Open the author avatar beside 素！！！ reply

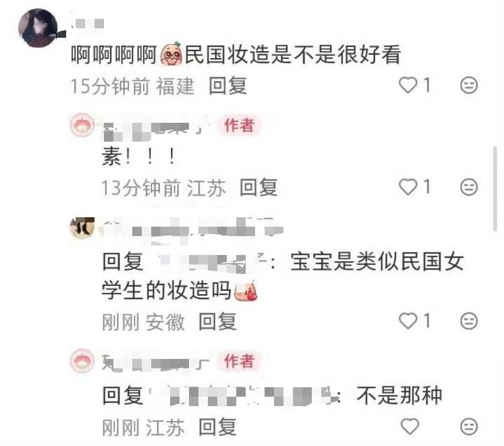click(82, 125)
